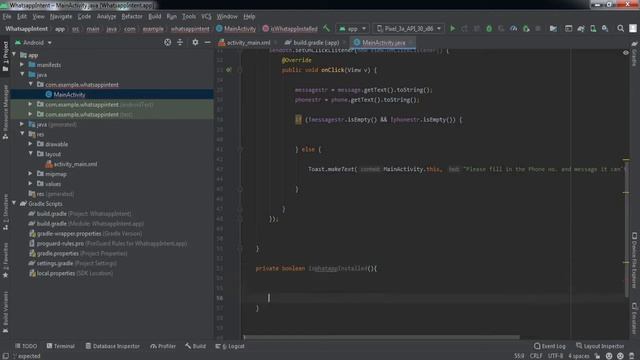Select MainActivity in the project tree
Viewport: 640px width, 360px height.
coord(69,94)
